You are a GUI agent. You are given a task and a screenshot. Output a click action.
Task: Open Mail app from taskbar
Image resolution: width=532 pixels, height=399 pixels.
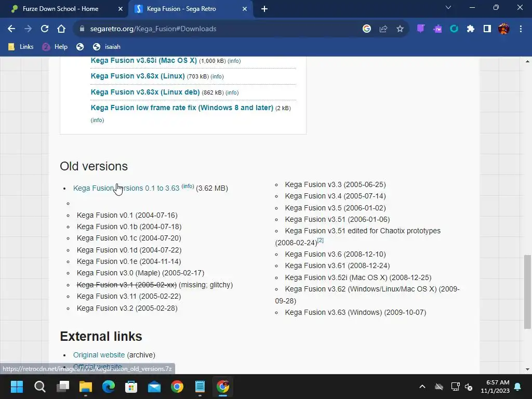(x=154, y=387)
